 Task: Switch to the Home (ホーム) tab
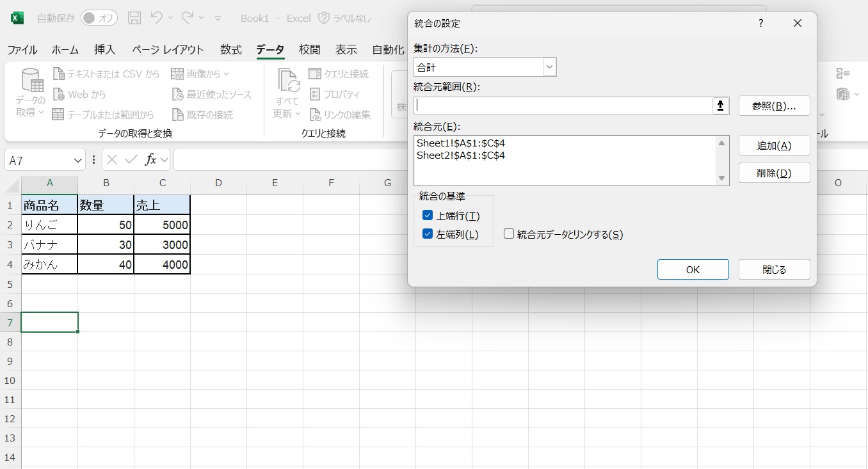(x=65, y=50)
